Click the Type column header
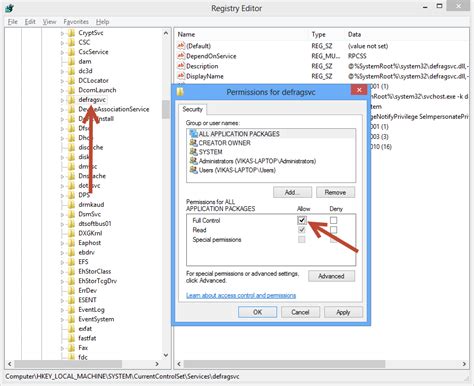The image size is (474, 386). pos(319,34)
